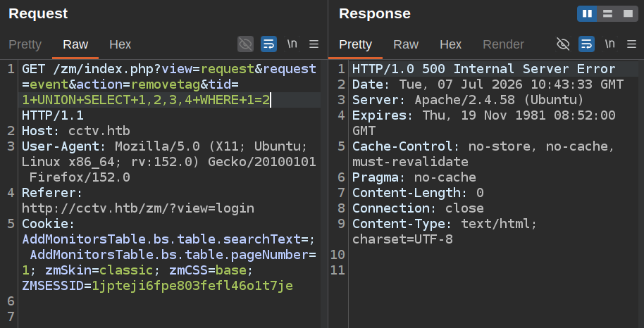Click the ZMSESSID cookie value
Screen dimensions: 644x328
point(192,286)
